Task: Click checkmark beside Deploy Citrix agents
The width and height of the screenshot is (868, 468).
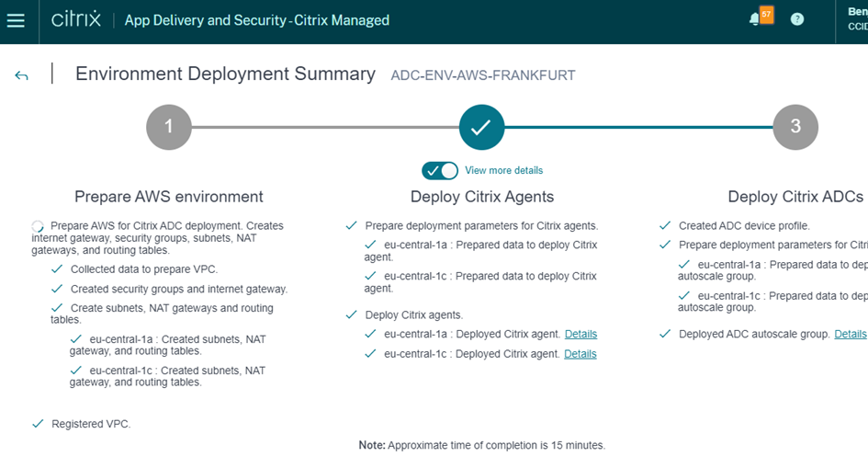Action: pyautogui.click(x=352, y=314)
